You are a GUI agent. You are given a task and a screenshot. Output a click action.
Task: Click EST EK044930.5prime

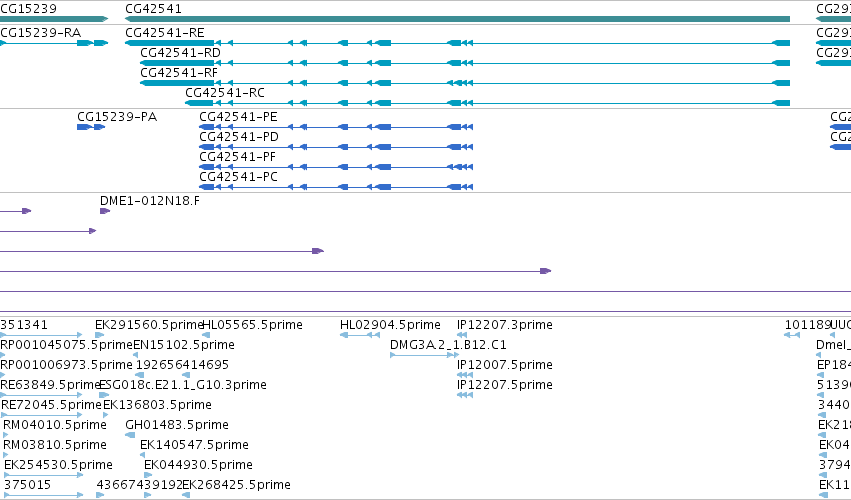pos(198,465)
